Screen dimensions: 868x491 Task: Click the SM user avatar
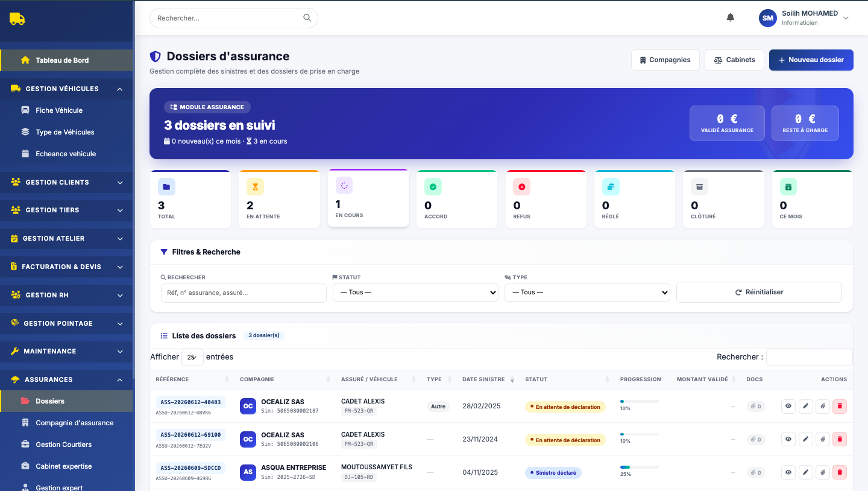click(x=768, y=18)
